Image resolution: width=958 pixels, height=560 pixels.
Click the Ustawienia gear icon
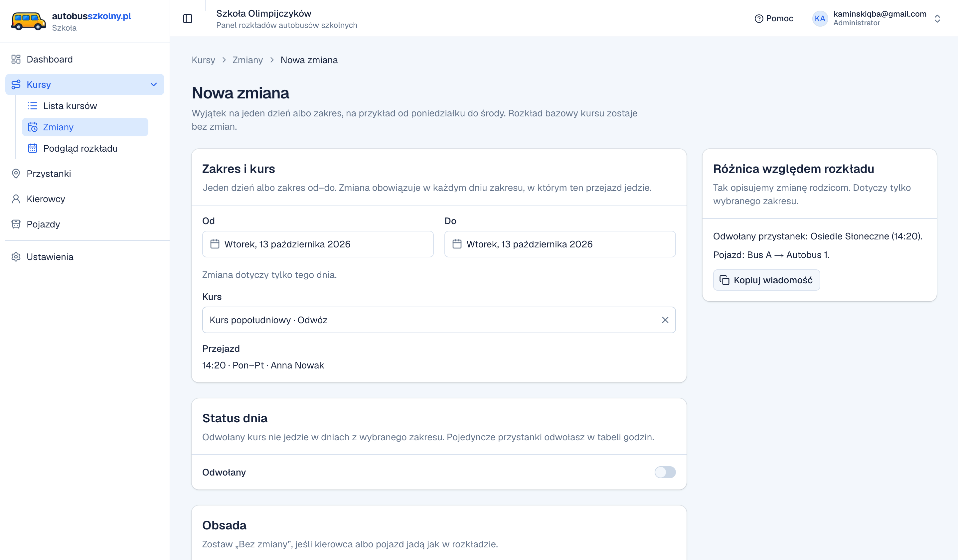click(x=16, y=257)
